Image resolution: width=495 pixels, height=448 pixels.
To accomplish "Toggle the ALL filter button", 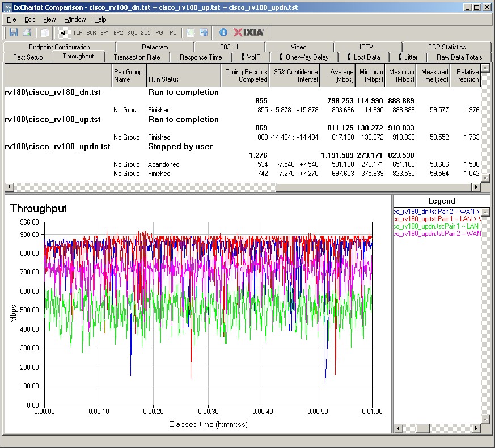I will tap(65, 33).
